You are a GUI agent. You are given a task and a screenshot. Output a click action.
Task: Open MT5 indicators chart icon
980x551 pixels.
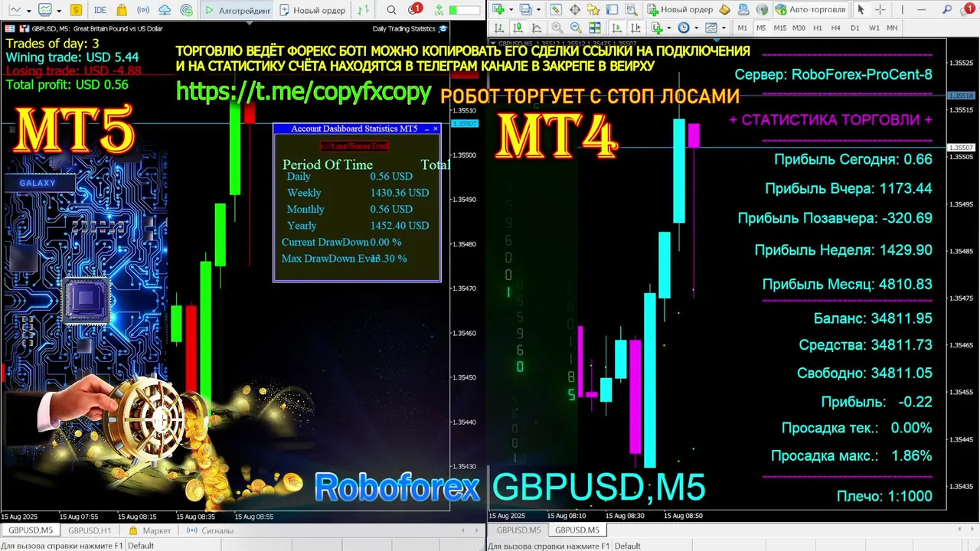[x=45, y=10]
